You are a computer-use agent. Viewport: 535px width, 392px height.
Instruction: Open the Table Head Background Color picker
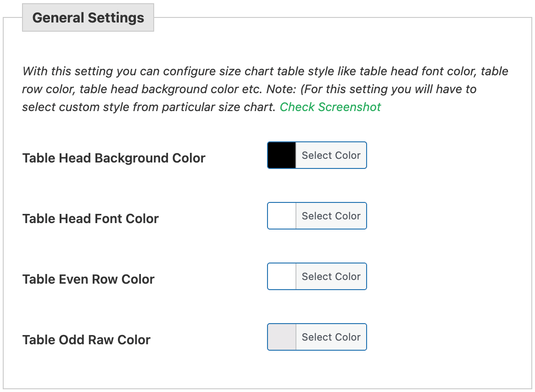331,155
